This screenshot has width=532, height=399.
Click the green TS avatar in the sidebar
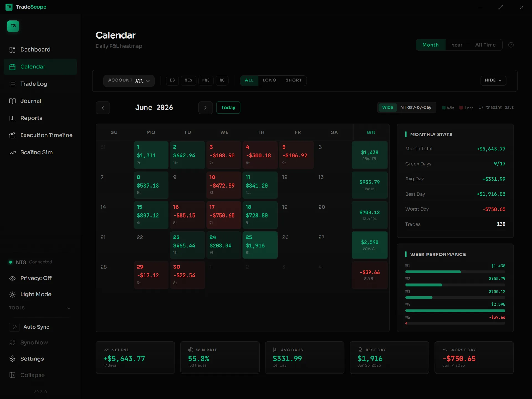click(13, 26)
